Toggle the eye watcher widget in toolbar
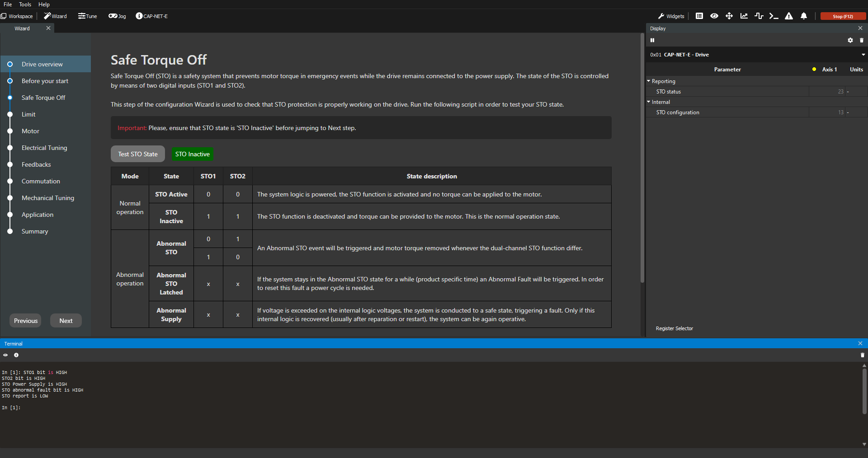 point(714,16)
